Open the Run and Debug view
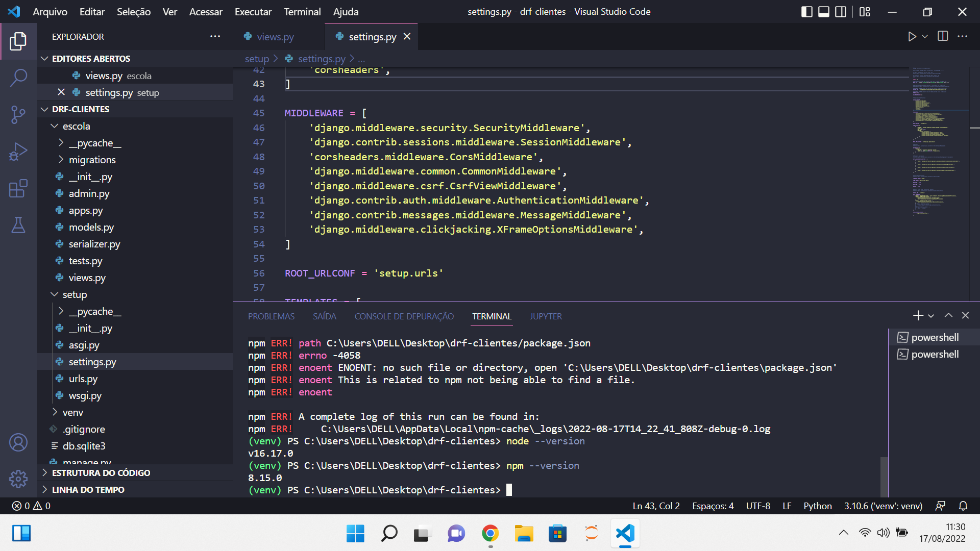 [x=18, y=152]
